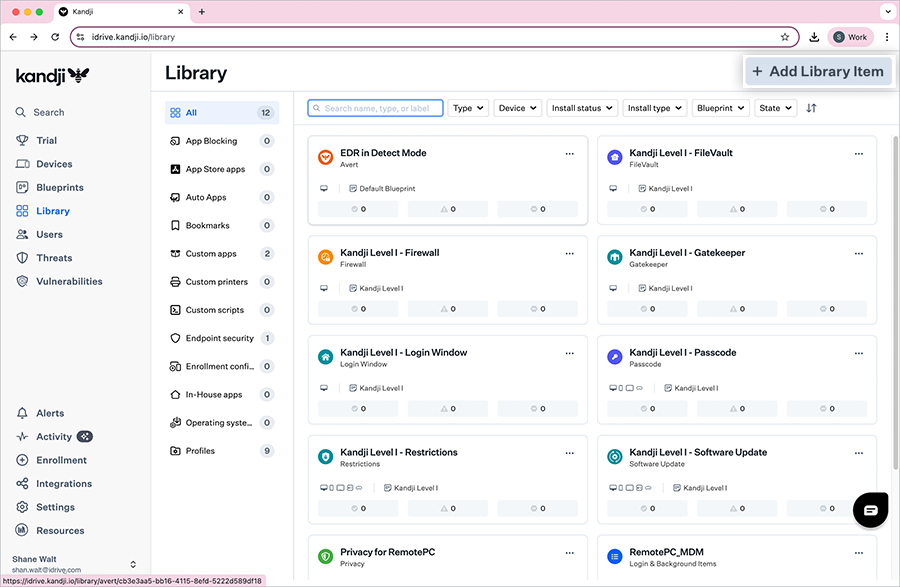Viewport: 900px width, 587px height.
Task: Click the sort order icon beside State
Action: pos(811,108)
